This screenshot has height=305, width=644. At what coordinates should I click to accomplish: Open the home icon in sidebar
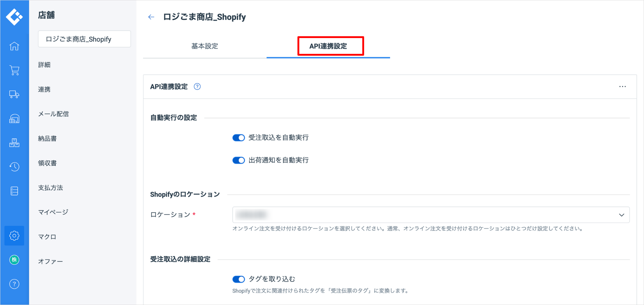pyautogui.click(x=14, y=46)
